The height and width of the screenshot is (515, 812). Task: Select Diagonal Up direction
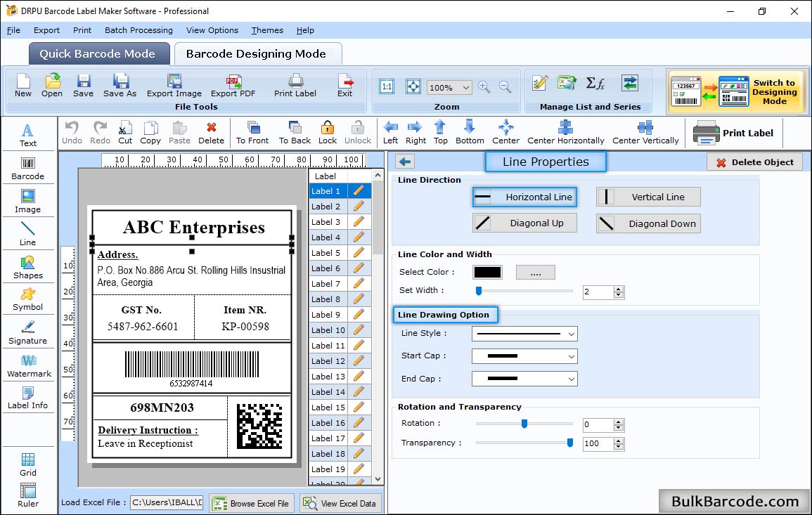[x=524, y=223]
